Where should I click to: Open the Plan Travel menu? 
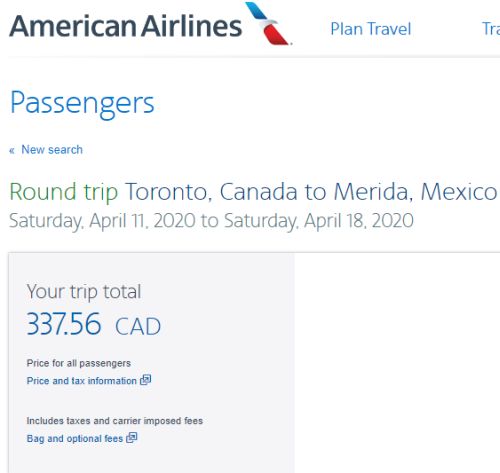371,29
